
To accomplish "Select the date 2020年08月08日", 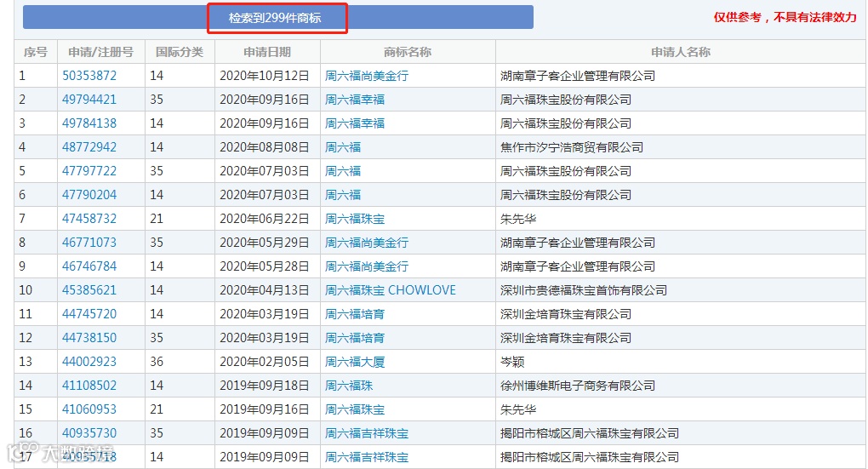I will [x=264, y=146].
